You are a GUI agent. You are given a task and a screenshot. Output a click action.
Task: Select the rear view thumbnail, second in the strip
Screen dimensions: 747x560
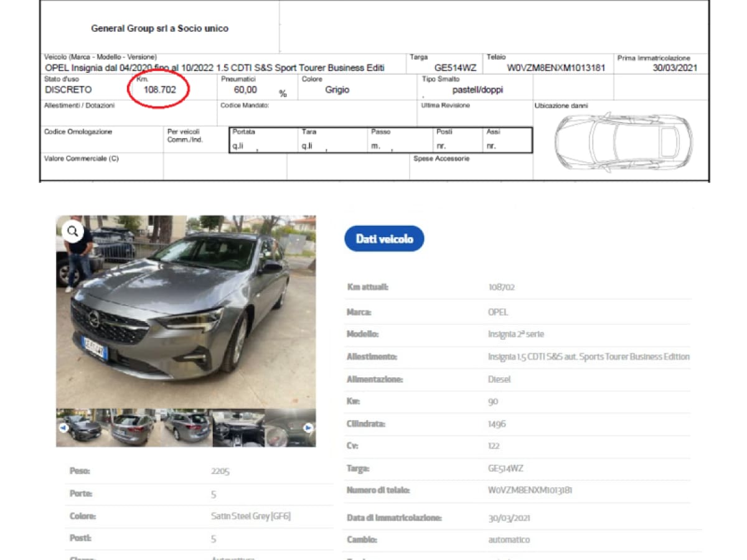(133, 428)
